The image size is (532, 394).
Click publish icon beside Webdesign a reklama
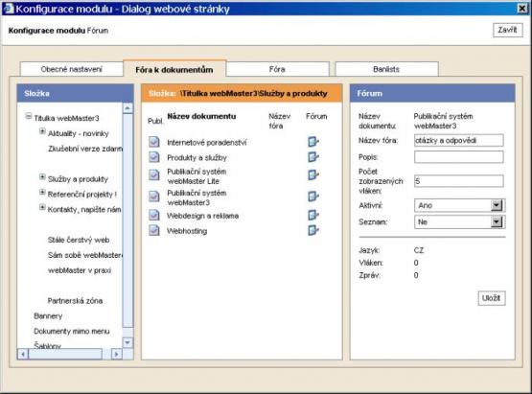click(x=154, y=215)
